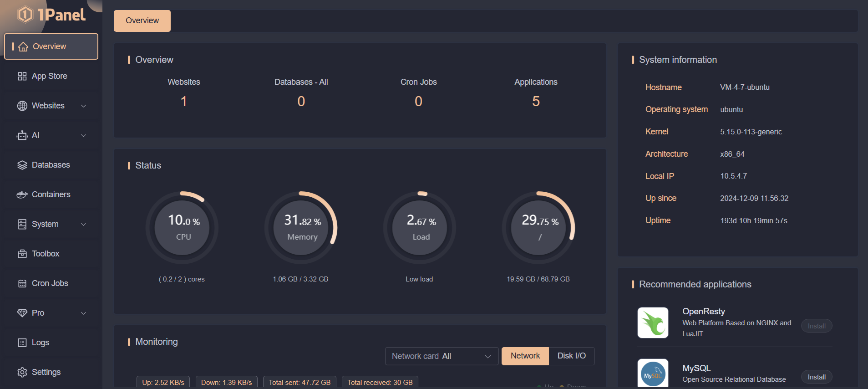The width and height of the screenshot is (868, 389).
Task: Click the System server icon
Action: [x=22, y=224]
